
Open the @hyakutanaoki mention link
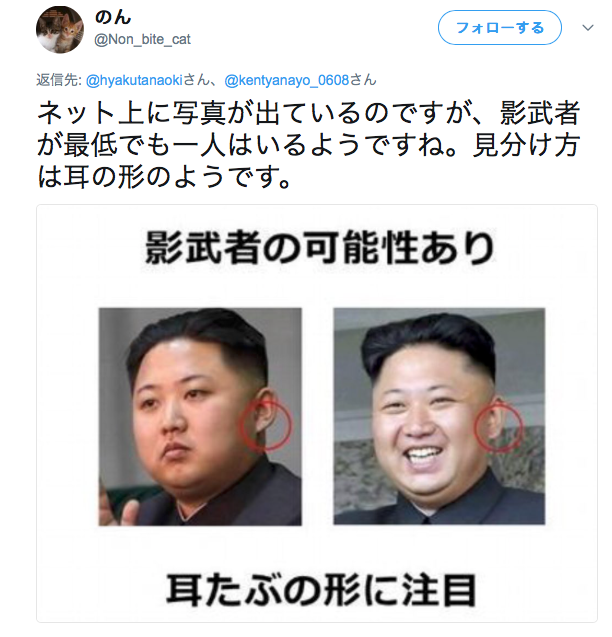pyautogui.click(x=135, y=80)
